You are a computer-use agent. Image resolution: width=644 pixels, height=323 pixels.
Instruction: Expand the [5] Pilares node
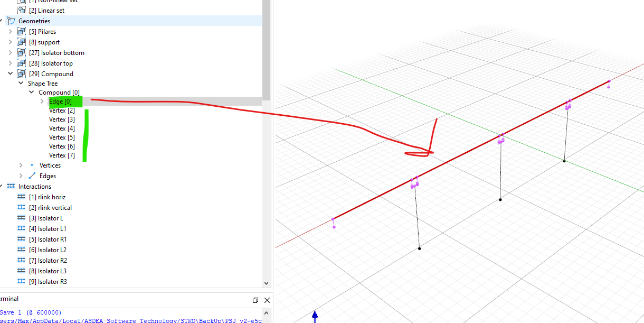click(10, 32)
